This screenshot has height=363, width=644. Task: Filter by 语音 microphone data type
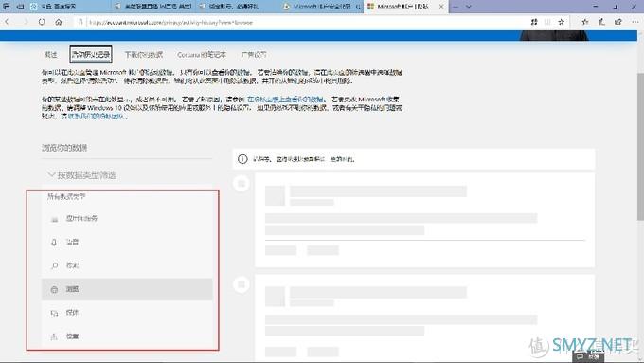tap(127, 242)
